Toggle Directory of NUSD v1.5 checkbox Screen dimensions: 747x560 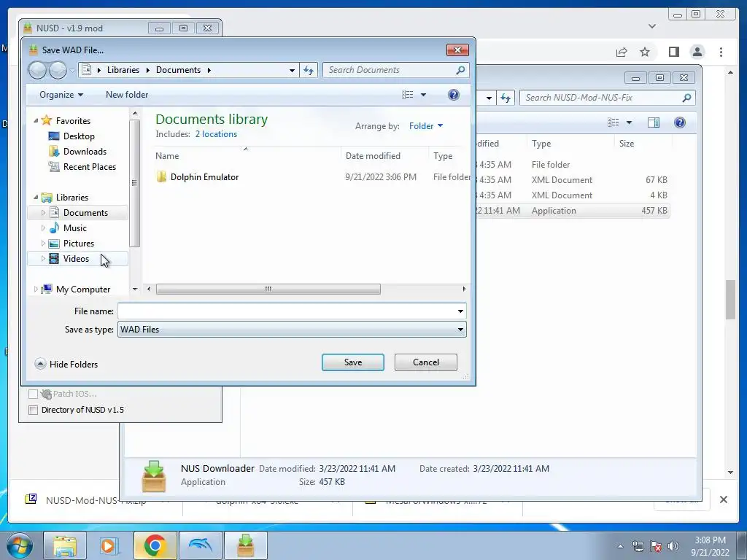33,410
